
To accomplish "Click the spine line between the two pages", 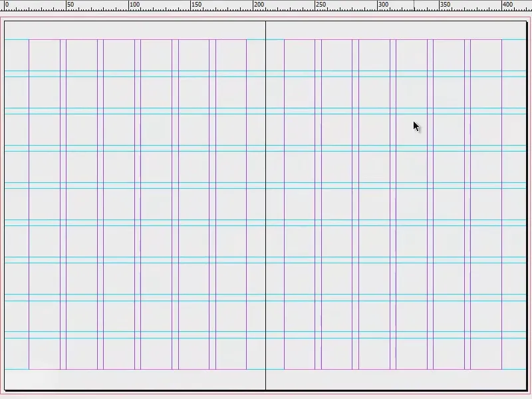I will (266, 199).
